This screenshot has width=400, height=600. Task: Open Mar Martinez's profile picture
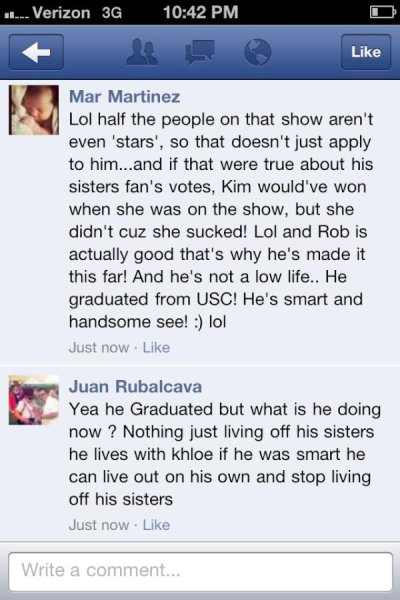(34, 110)
